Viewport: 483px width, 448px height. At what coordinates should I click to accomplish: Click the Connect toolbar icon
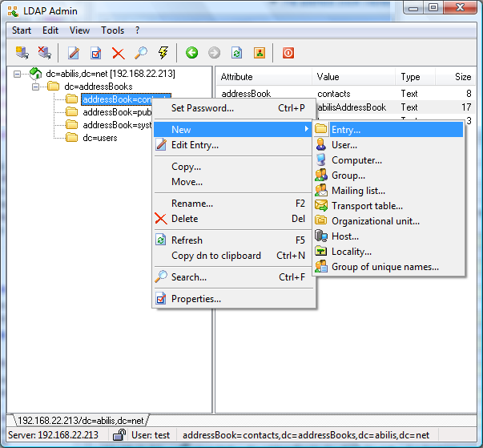tap(22, 54)
